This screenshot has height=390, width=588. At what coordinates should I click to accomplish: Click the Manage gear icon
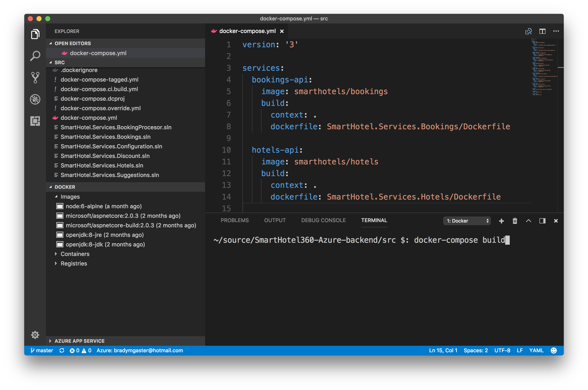tap(35, 335)
